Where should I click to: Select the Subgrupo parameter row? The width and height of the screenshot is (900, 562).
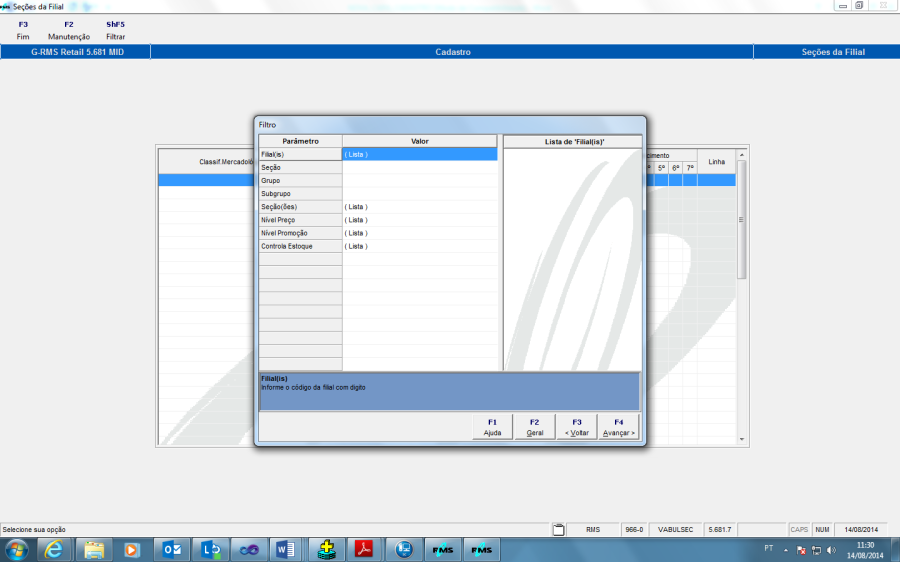click(300, 194)
